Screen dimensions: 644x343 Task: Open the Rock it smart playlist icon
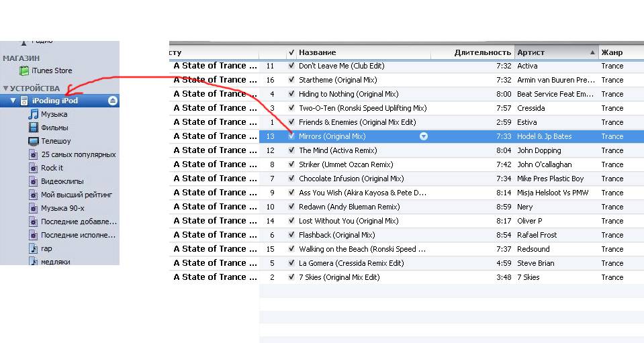pyautogui.click(x=34, y=168)
